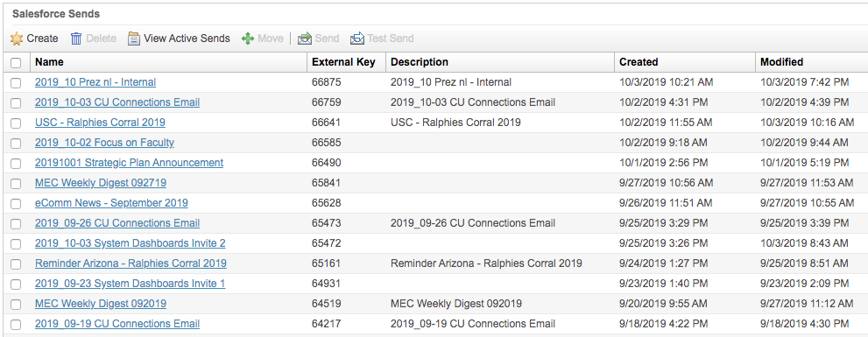Click created date 10/1/2019 2:56 PM

tap(664, 163)
